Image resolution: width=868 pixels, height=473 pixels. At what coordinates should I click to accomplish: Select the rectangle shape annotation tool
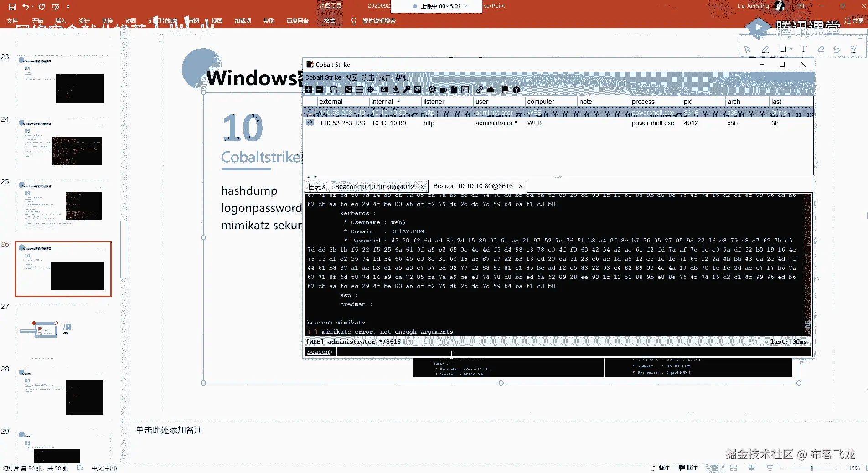tap(783, 49)
